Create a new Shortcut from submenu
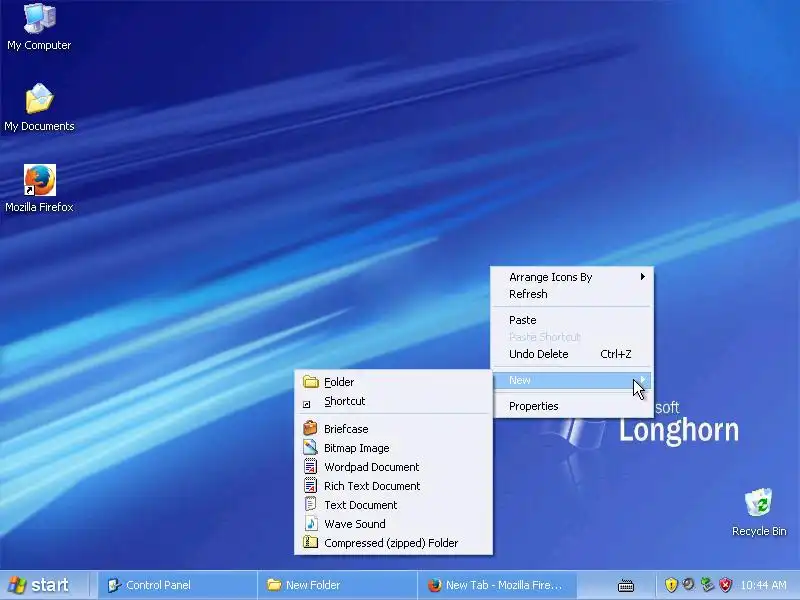 coord(393,401)
